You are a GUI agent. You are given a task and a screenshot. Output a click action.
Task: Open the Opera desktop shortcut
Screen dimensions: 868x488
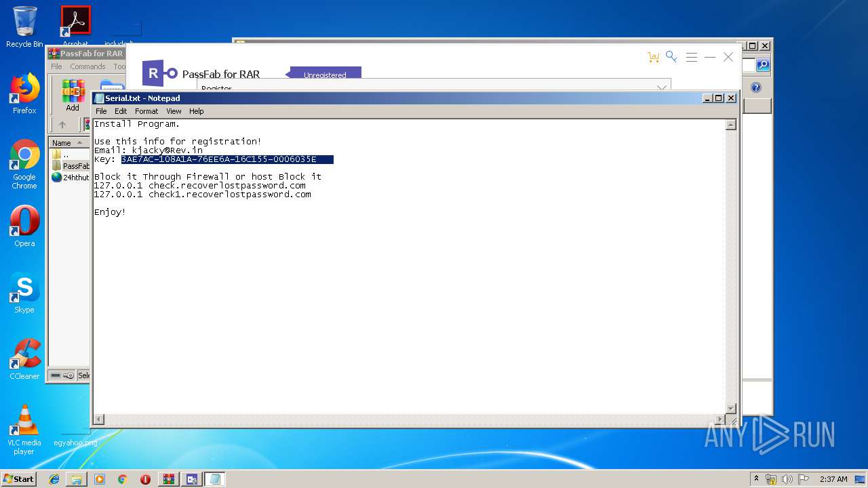pyautogui.click(x=24, y=226)
